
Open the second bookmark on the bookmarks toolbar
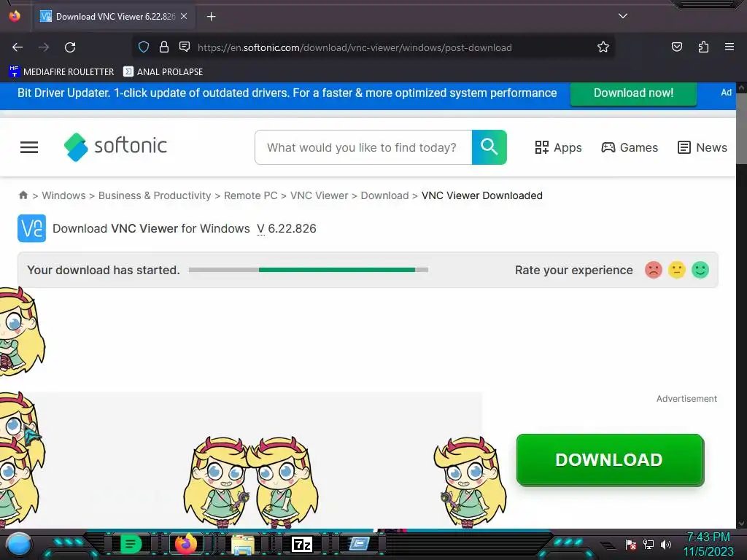[163, 72]
